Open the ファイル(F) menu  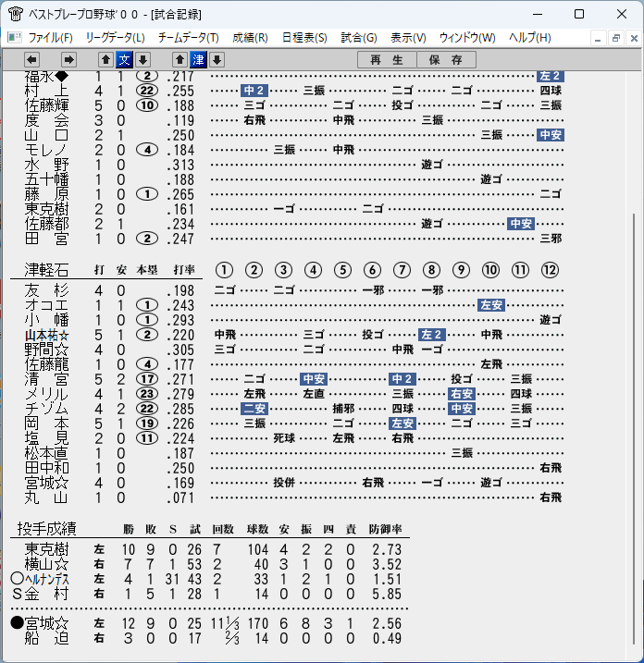[50, 38]
